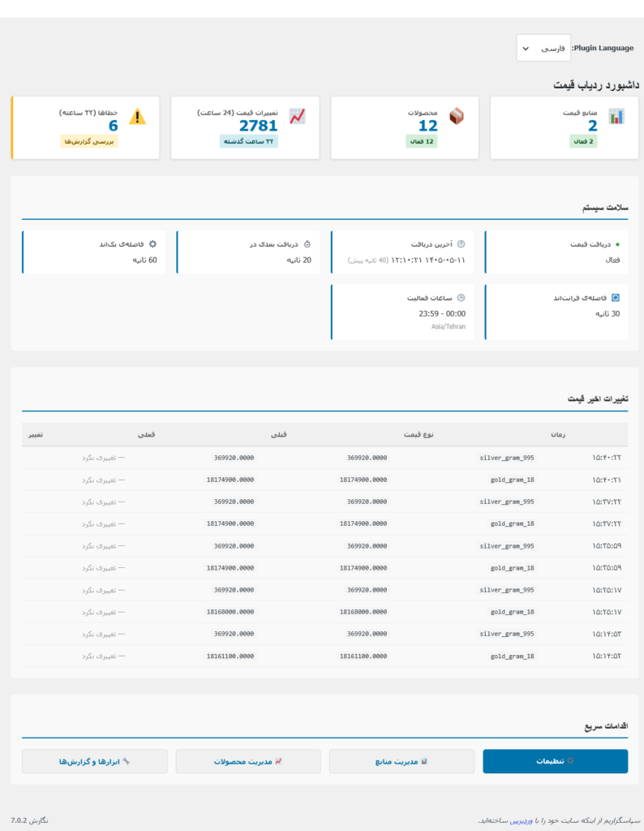Click gold_gram_18 in the ۱۵:۱۴:۵۲ row
This screenshot has height=831, width=644.
(512, 656)
